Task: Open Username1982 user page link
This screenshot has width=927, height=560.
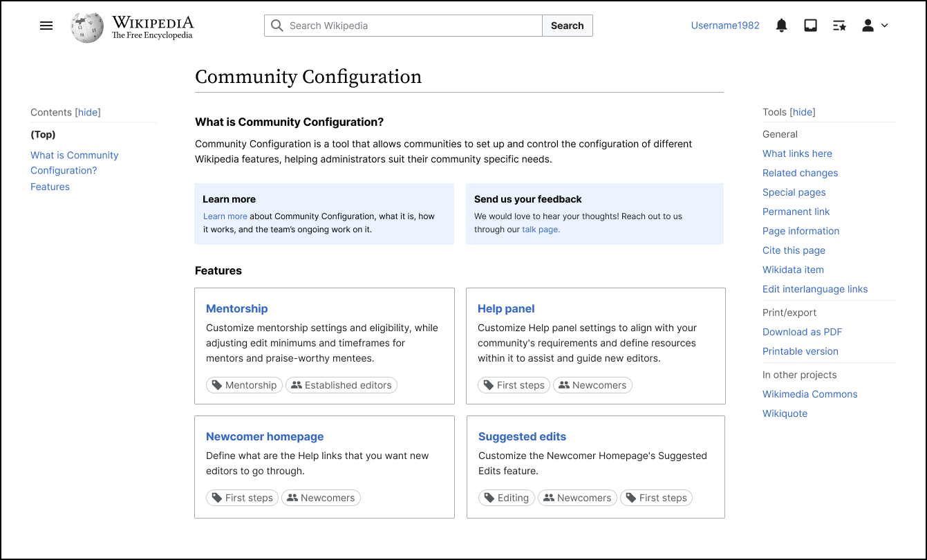Action: click(x=725, y=26)
